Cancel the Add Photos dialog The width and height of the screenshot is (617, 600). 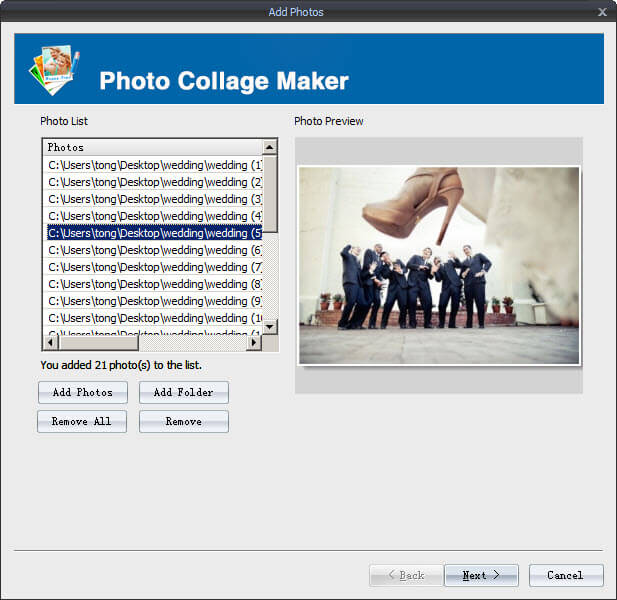pyautogui.click(x=565, y=575)
